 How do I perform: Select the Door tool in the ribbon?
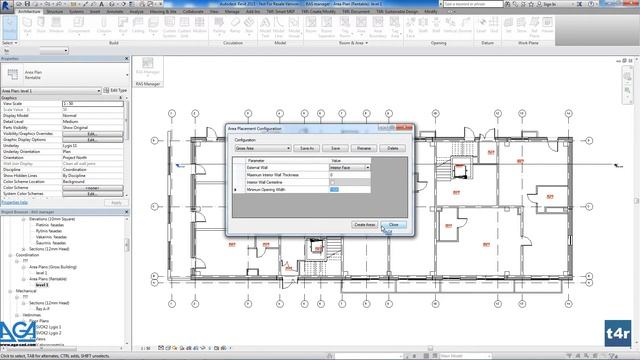[x=41, y=25]
